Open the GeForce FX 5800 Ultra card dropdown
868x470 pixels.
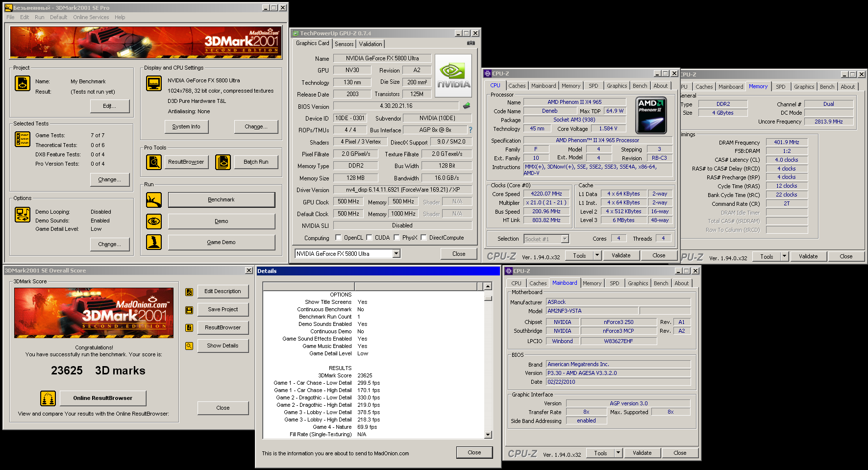click(397, 254)
